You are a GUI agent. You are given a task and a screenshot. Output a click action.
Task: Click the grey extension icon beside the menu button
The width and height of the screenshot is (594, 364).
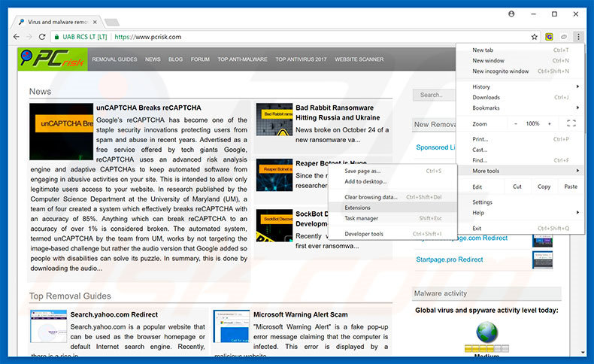[x=564, y=37]
